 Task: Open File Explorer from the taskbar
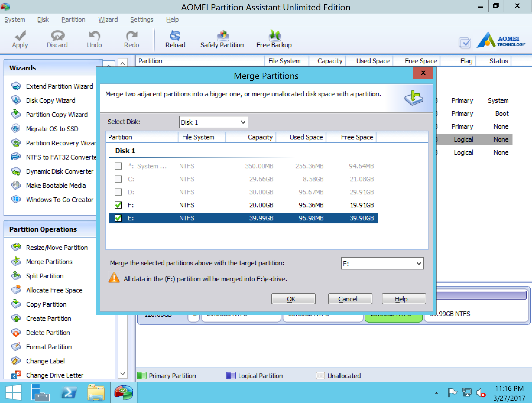coord(96,393)
